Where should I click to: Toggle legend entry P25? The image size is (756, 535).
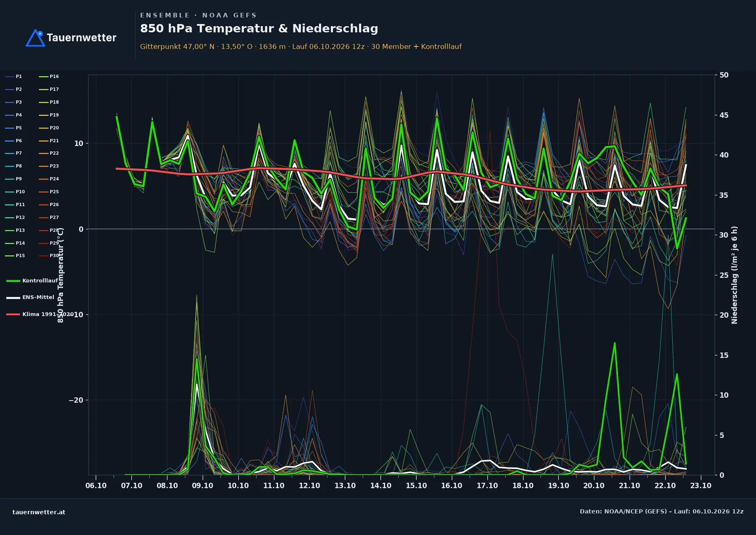click(49, 192)
